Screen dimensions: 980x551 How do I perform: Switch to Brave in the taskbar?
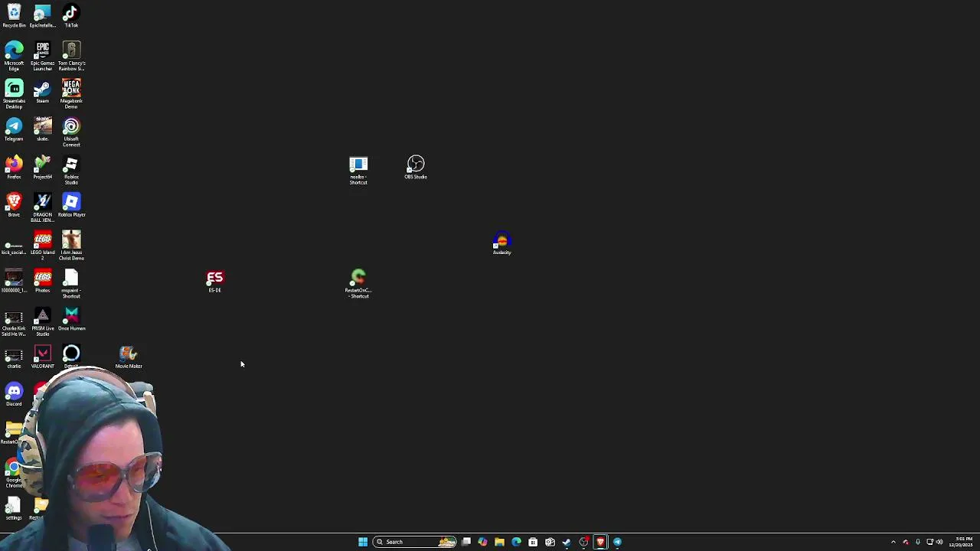click(x=600, y=542)
